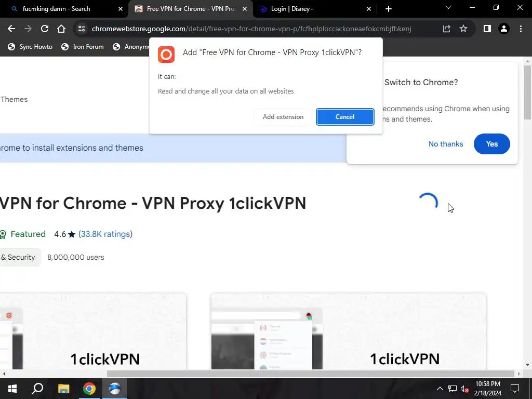The height and width of the screenshot is (399, 532).
Task: Open Google Chrome from the taskbar
Action: pyautogui.click(x=89, y=389)
